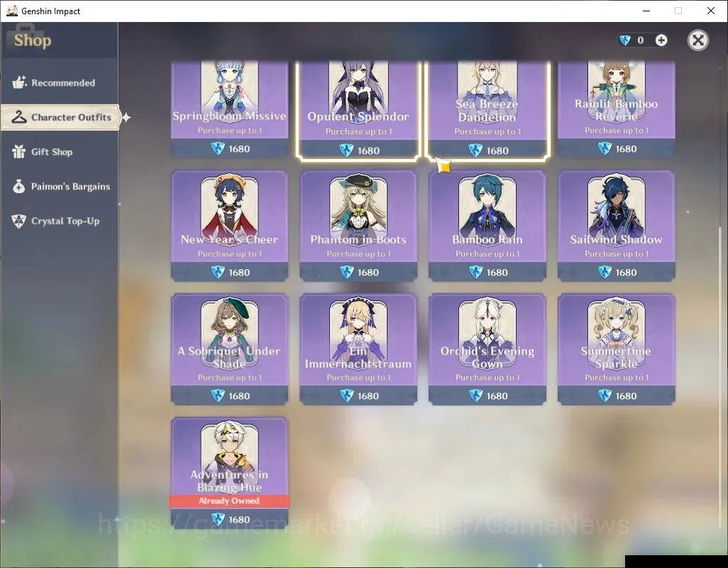728x568 pixels.
Task: Select the Opulent Splendor outfit card
Action: click(x=358, y=111)
